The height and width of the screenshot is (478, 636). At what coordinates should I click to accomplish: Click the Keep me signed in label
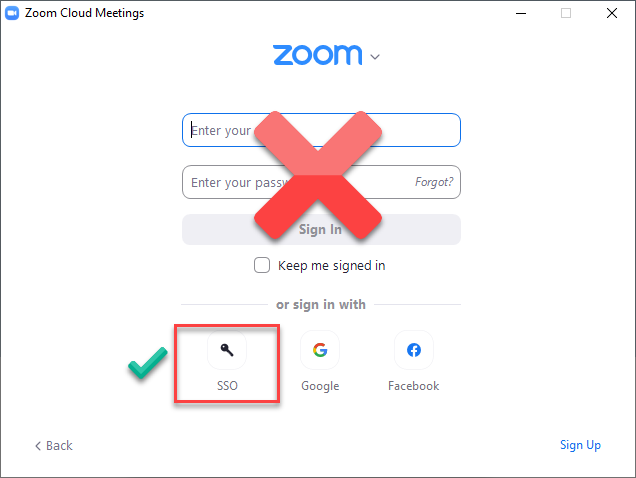(x=331, y=266)
